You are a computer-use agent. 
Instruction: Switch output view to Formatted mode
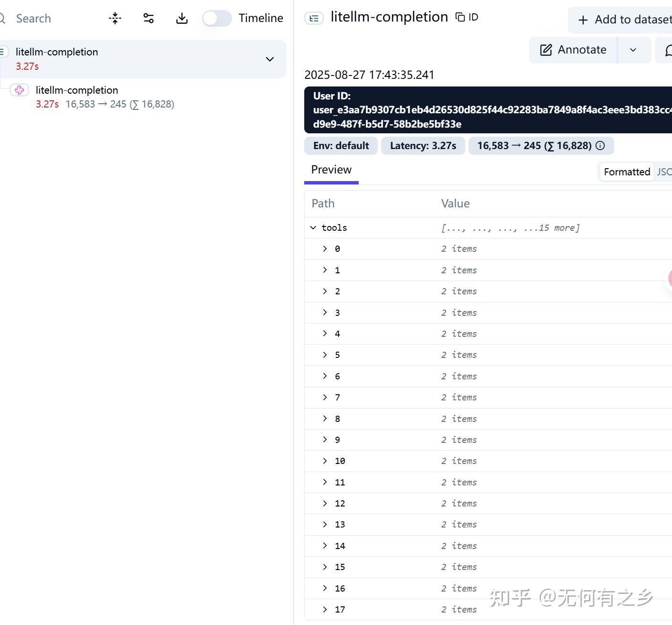pos(627,172)
